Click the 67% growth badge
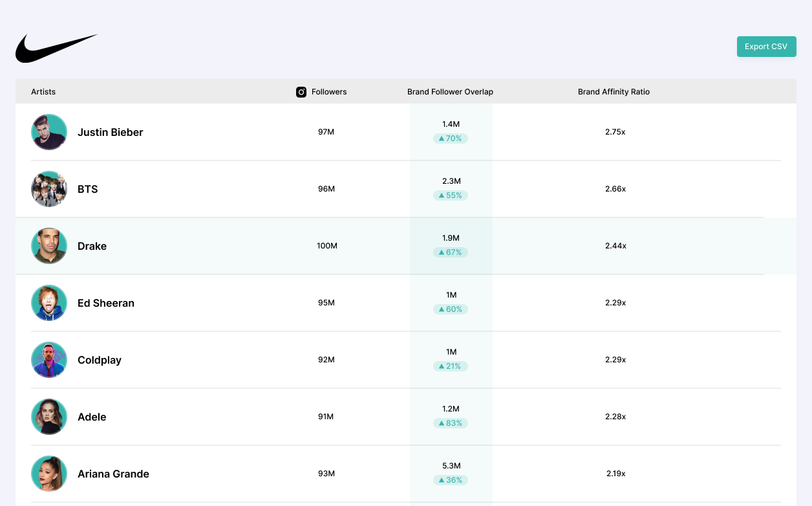The height and width of the screenshot is (506, 812). (x=451, y=252)
